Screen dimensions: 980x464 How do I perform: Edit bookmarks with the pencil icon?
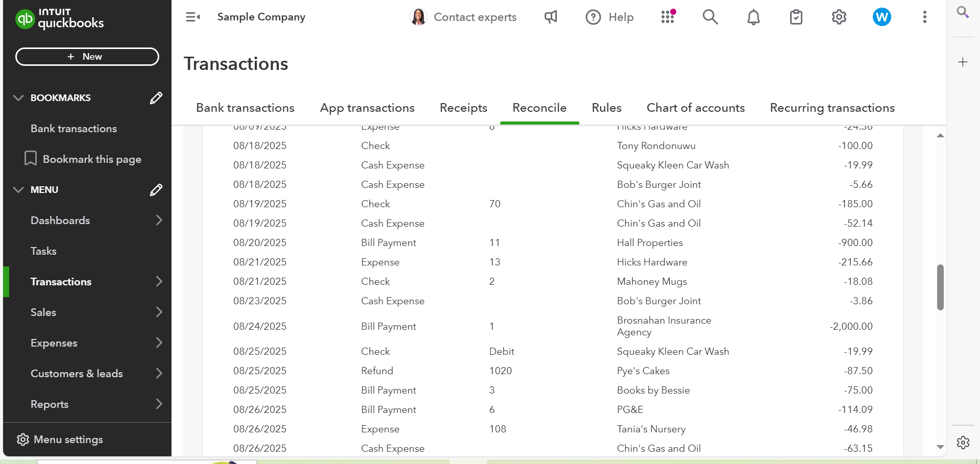[x=156, y=98]
